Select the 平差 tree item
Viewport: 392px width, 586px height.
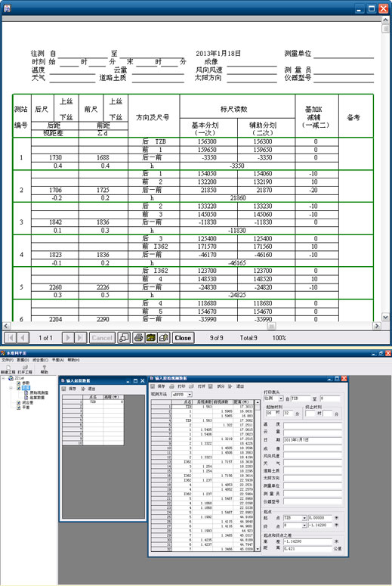(x=26, y=408)
